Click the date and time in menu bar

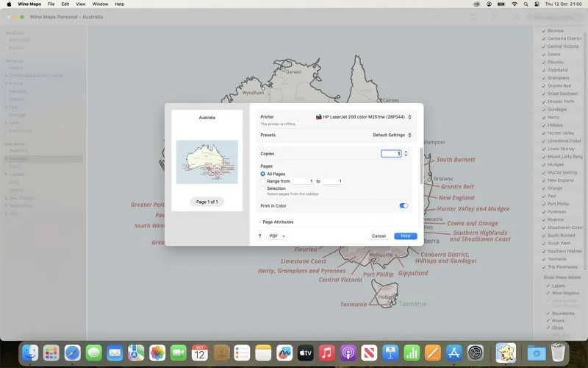(563, 4)
